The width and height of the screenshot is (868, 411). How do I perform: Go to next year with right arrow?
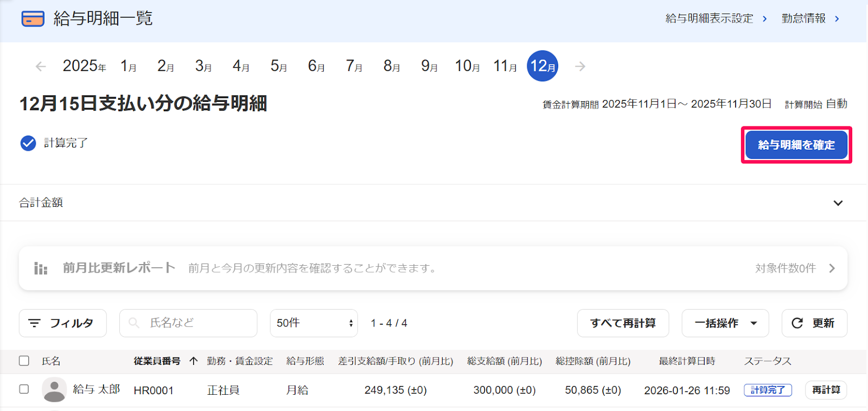[580, 66]
